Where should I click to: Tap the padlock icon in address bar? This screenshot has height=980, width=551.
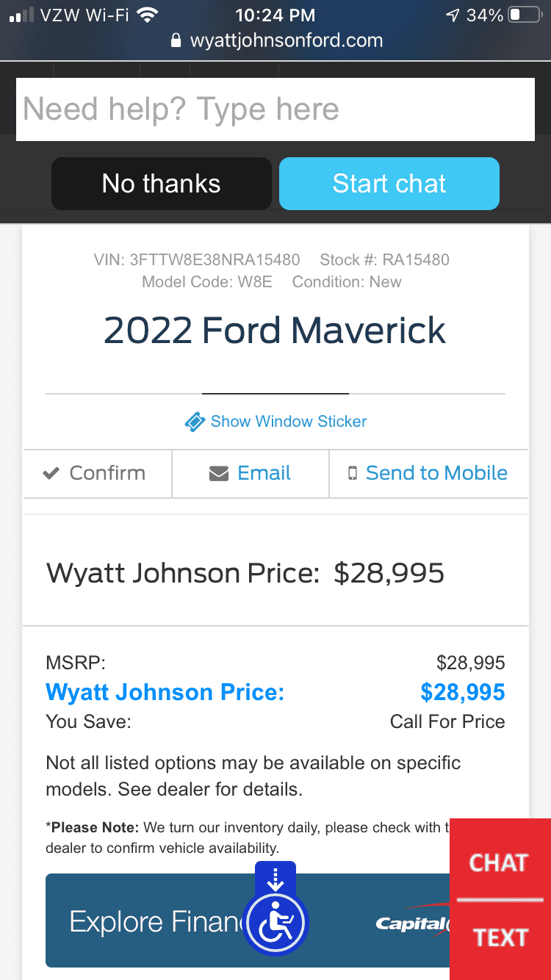coord(176,41)
